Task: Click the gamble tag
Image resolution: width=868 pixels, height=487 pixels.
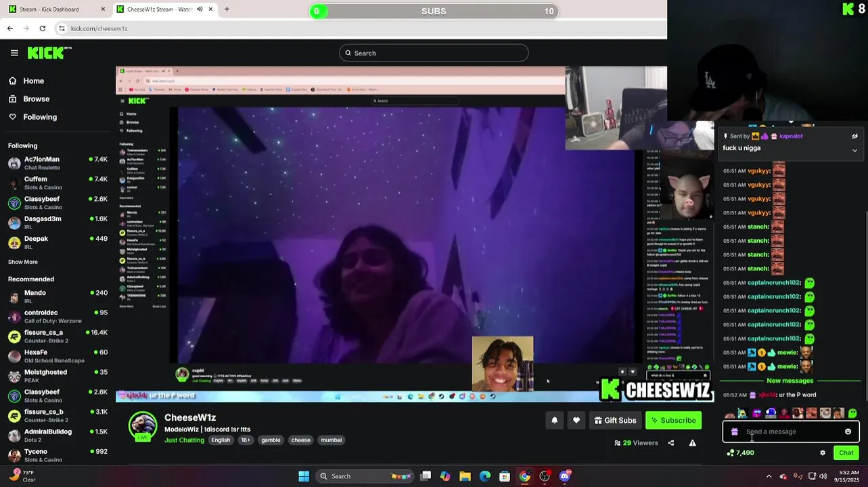Action: [x=271, y=440]
